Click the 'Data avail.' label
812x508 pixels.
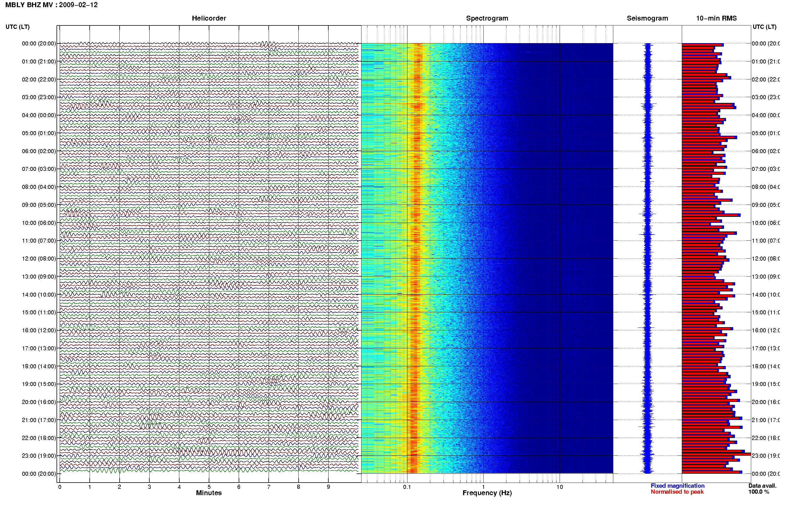tap(762, 486)
